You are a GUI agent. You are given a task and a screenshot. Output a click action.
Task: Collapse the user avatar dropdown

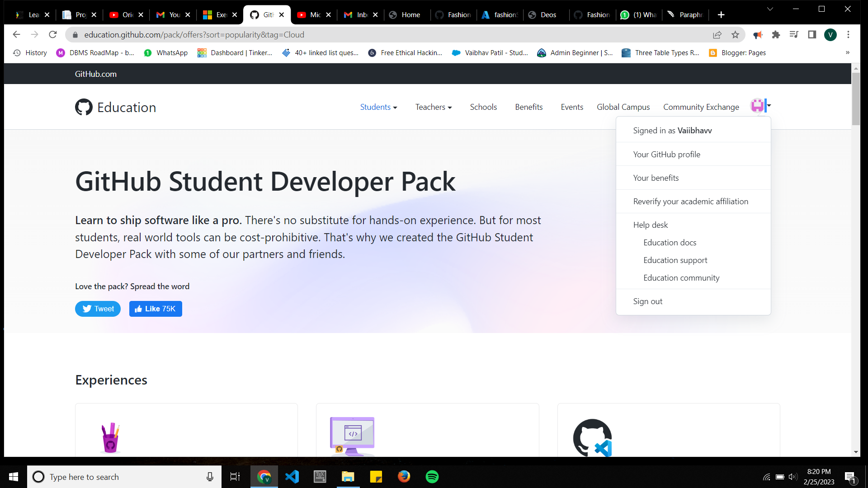coord(761,106)
